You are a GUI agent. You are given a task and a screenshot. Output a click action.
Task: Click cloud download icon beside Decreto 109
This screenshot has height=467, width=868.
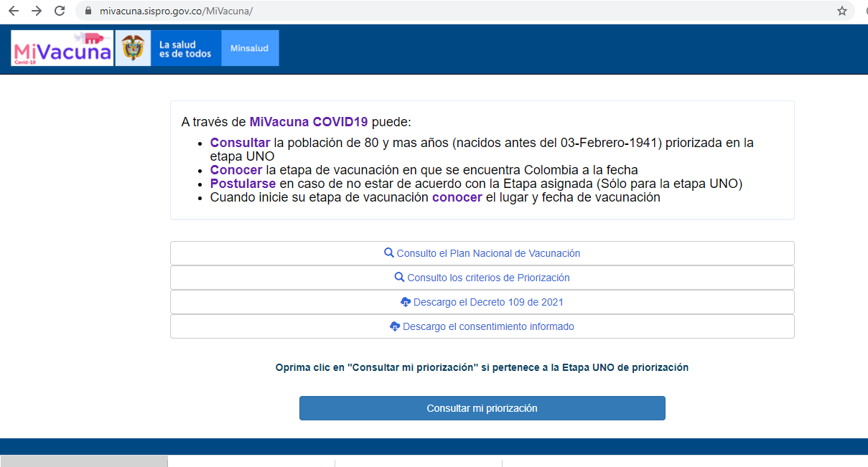[406, 302]
